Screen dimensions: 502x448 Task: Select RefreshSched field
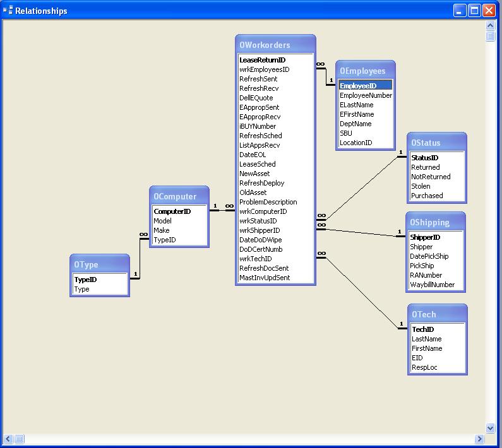point(275,136)
